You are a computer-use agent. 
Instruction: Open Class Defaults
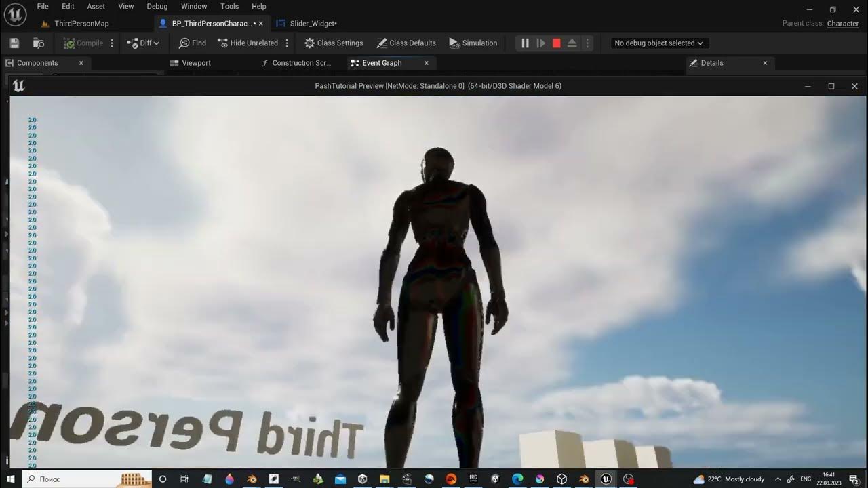pyautogui.click(x=406, y=43)
